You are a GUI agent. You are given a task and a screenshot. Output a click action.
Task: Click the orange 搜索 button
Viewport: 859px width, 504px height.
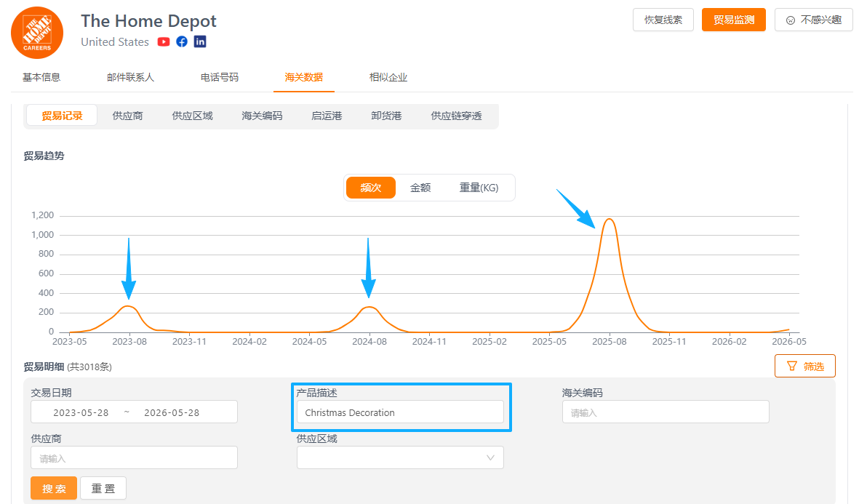click(54, 488)
